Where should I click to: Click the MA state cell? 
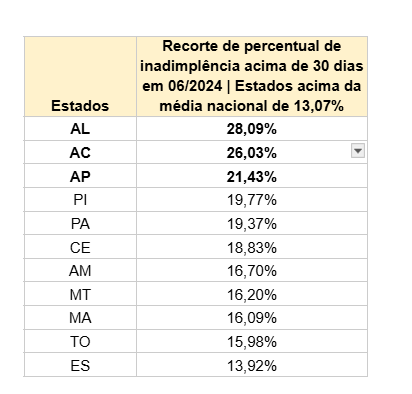tap(80, 318)
